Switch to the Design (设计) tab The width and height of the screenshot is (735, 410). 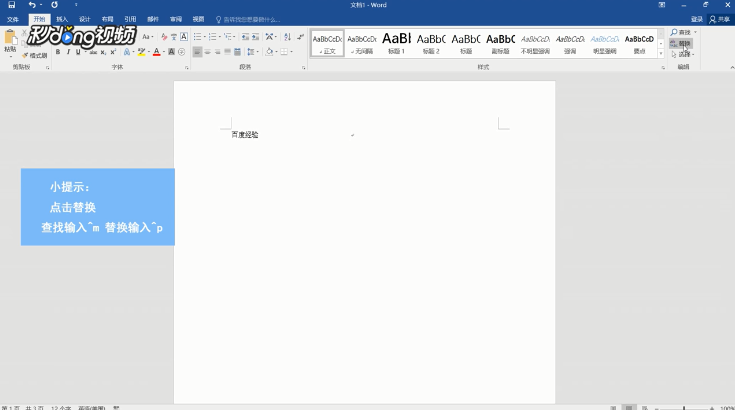(x=84, y=19)
